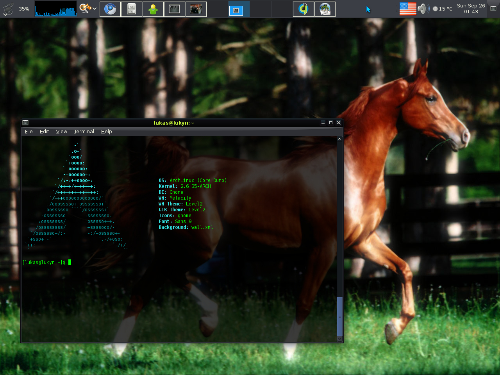
Task: Open the terminal window menu icon
Action: pos(25,123)
